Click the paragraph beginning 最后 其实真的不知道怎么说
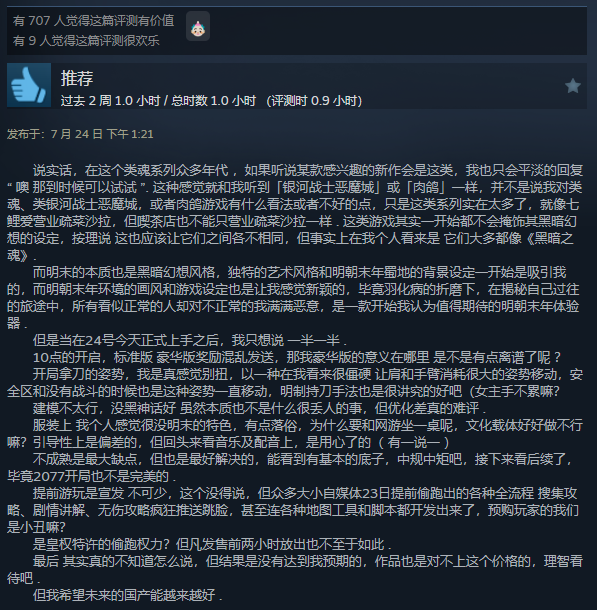Image resolution: width=597 pixels, height=610 pixels. point(295,570)
